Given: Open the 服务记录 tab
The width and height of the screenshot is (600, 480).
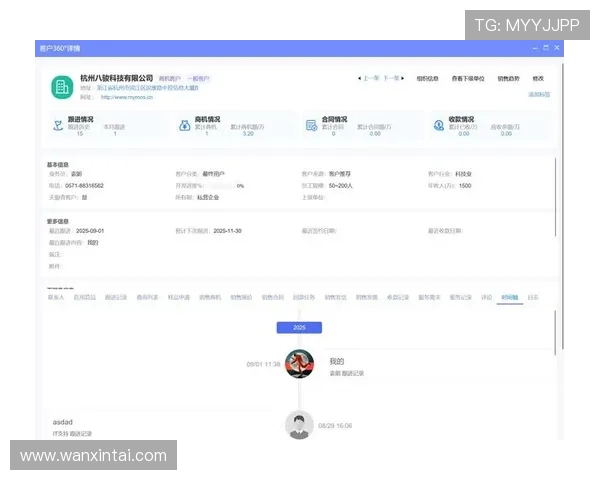Looking at the screenshot, I should pos(461,297).
